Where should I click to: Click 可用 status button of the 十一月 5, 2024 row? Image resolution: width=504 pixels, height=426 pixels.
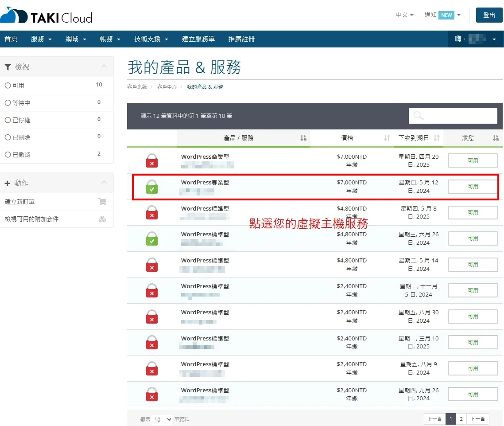(x=473, y=290)
